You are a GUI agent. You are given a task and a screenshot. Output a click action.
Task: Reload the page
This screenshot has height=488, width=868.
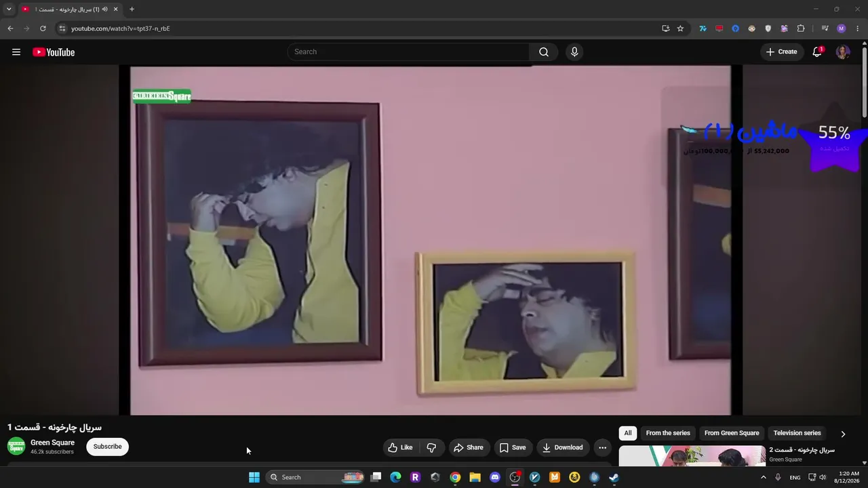pyautogui.click(x=43, y=28)
